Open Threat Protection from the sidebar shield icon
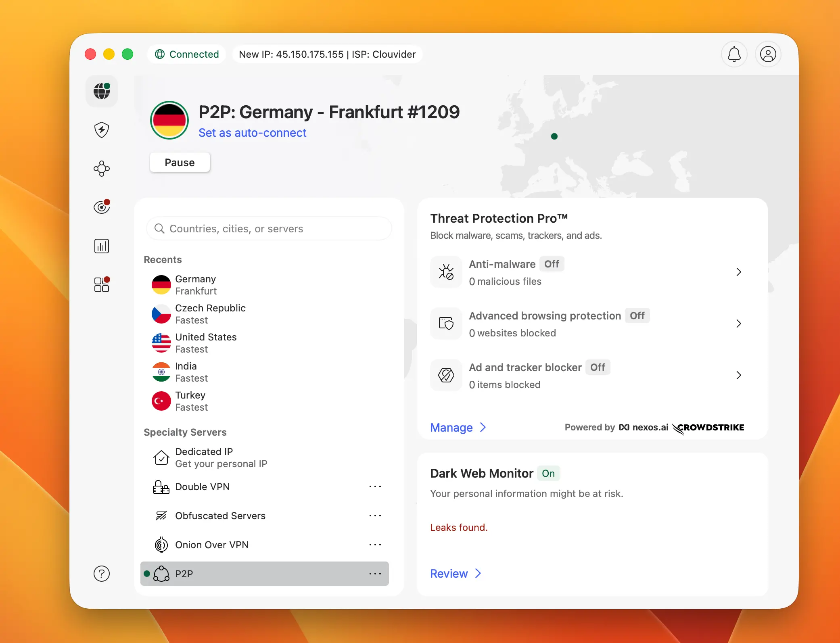This screenshot has width=840, height=643. (x=101, y=130)
